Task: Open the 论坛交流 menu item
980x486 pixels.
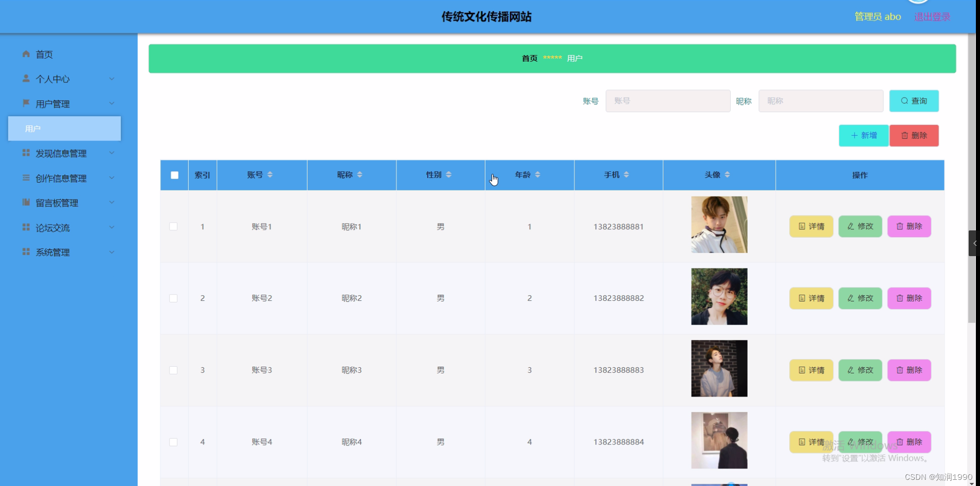Action: (x=53, y=227)
